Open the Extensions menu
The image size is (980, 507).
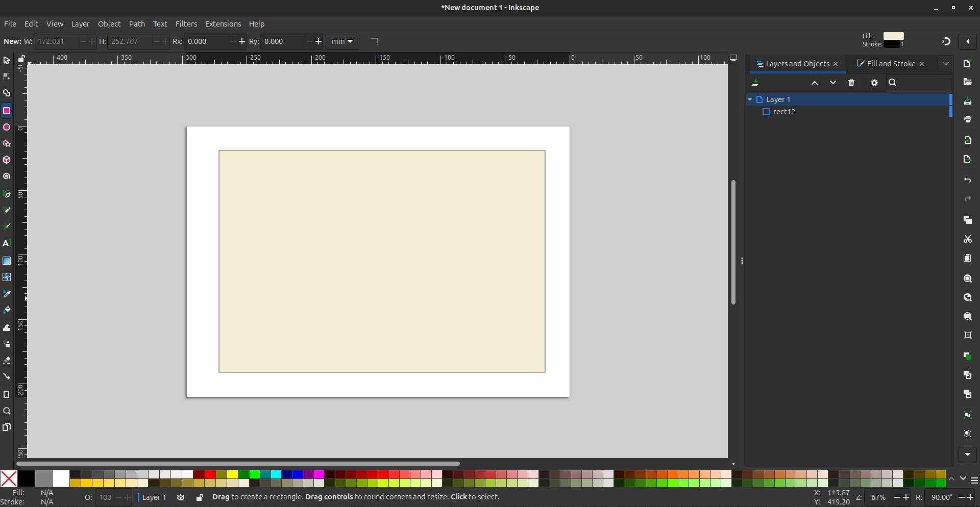[x=223, y=24]
